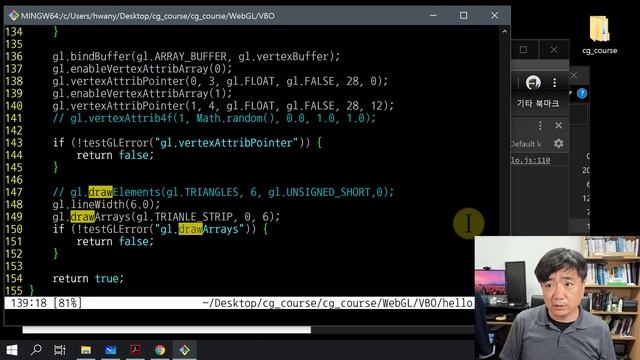
Task: Click the enableVertexAttribArray(0) line
Action: click(142, 69)
